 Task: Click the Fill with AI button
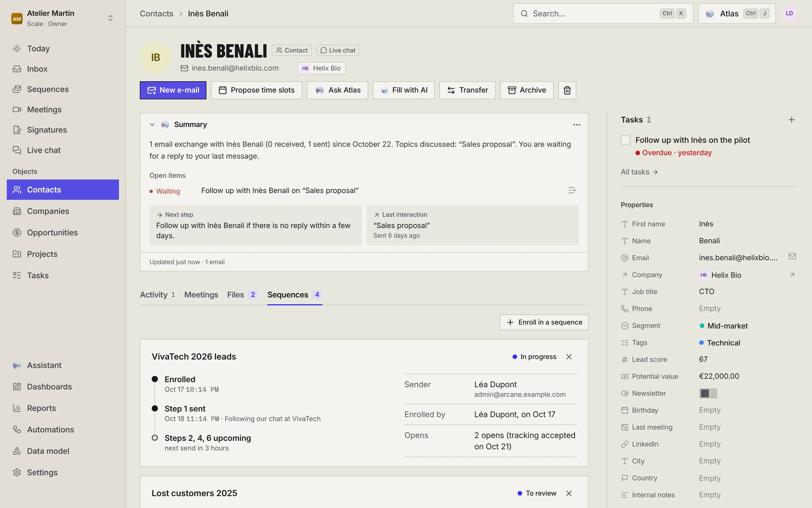(404, 90)
